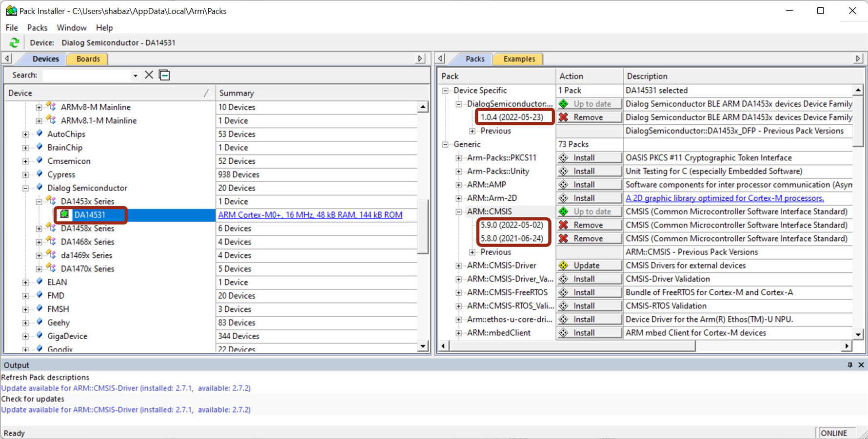Open the Arm-2D graphic library link
This screenshot has height=439, width=868.
[x=725, y=198]
